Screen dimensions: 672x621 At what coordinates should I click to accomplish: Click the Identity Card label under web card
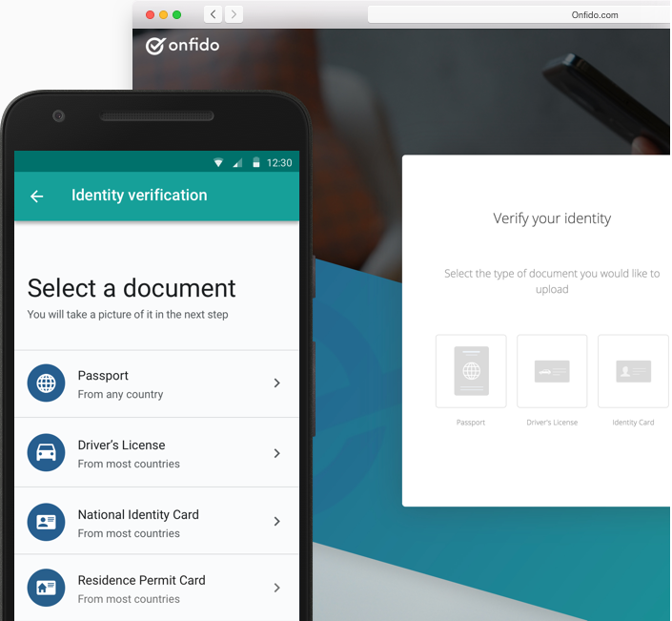point(633,423)
